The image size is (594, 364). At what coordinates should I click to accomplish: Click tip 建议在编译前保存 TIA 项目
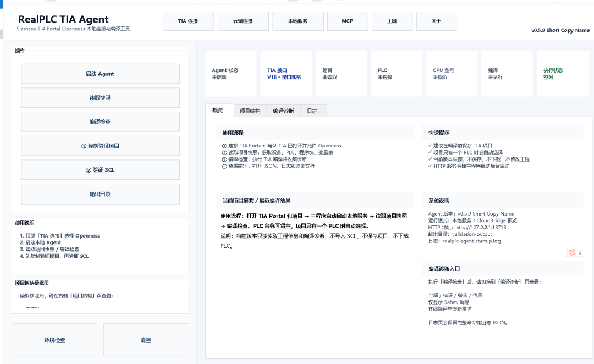pyautogui.click(x=460, y=146)
